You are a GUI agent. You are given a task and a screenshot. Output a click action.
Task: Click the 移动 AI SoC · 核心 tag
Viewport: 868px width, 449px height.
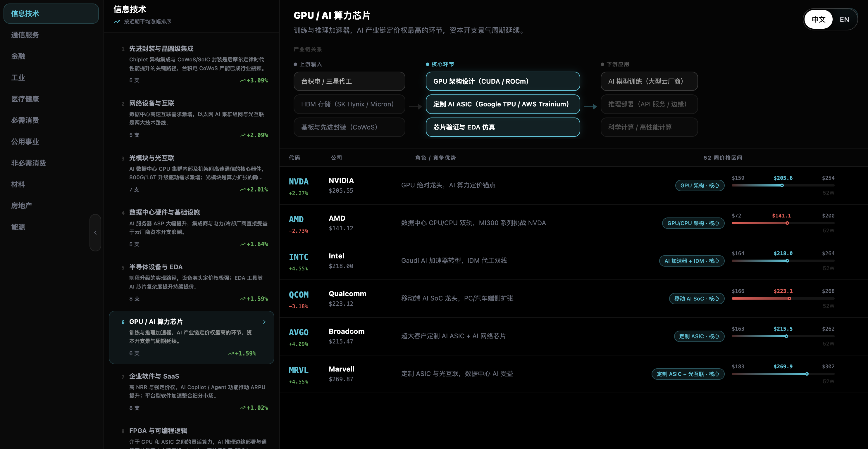(697, 299)
